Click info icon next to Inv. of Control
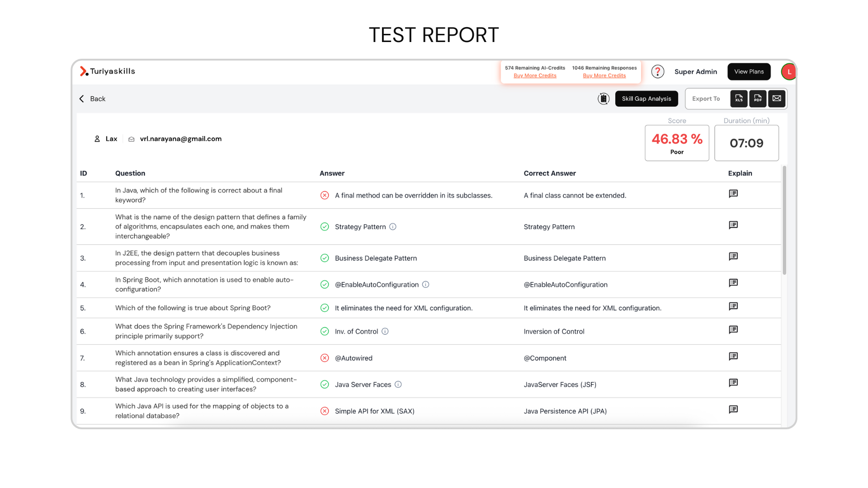The image size is (868, 488). [x=385, y=332]
